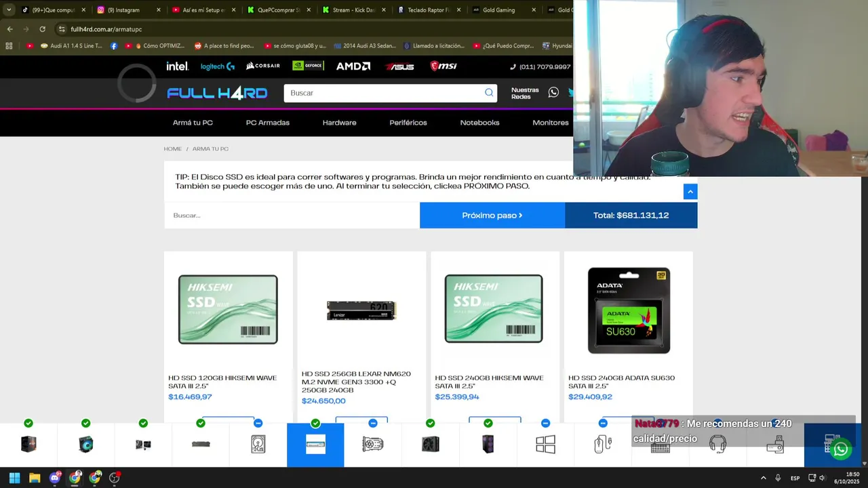
Task: Click the MSI brand logo
Action: pos(443,66)
